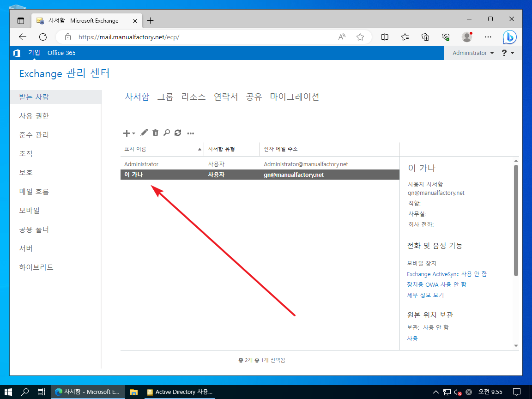The width and height of the screenshot is (532, 399).
Task: Click the pencil edit mailbox icon
Action: point(144,133)
